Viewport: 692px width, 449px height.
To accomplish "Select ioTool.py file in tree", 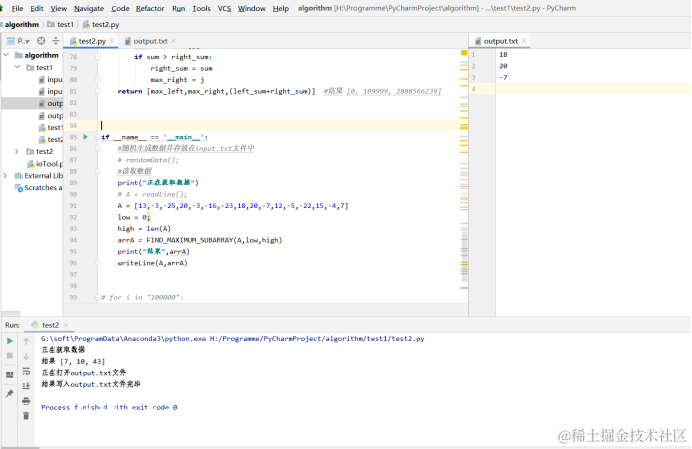I will pyautogui.click(x=45, y=164).
